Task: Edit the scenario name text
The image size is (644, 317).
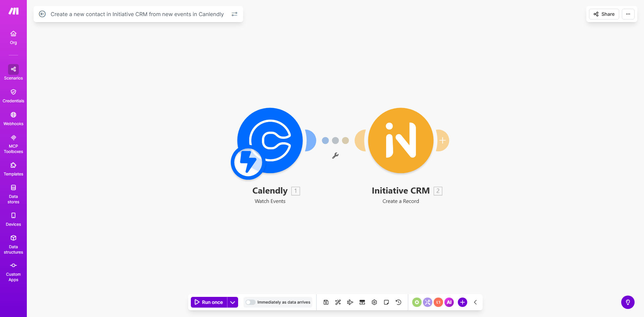Action: coord(137,14)
